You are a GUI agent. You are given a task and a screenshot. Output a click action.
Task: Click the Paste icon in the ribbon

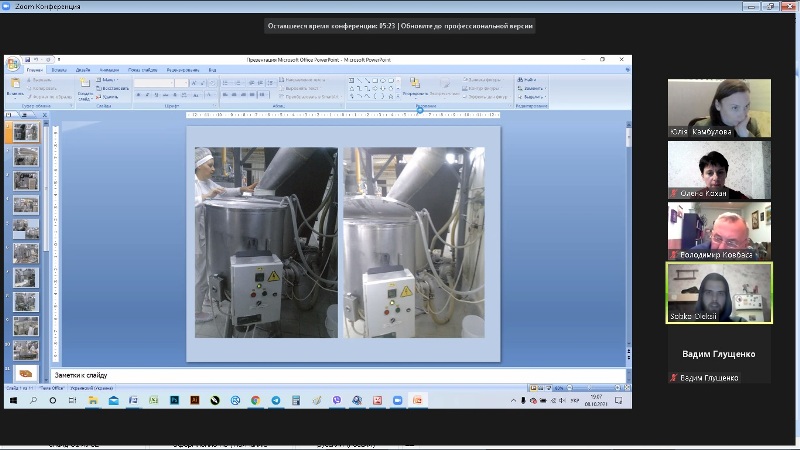pos(15,85)
